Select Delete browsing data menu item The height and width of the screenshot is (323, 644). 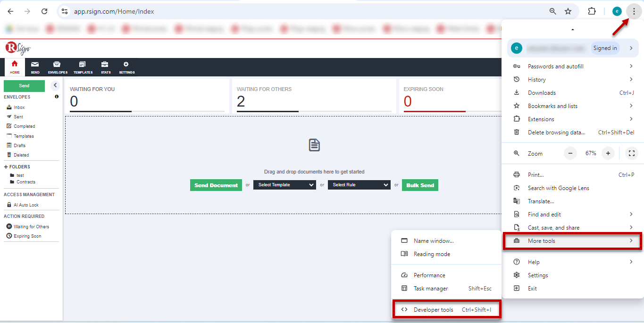pyautogui.click(x=573, y=133)
